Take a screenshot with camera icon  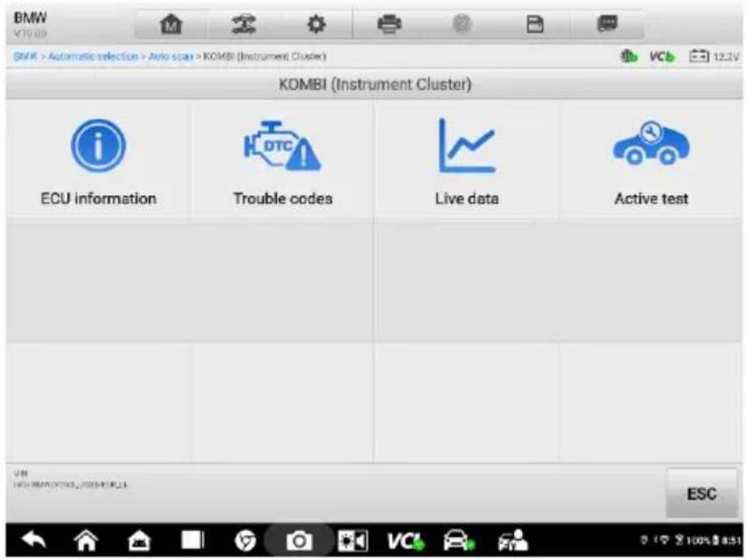[299, 541]
